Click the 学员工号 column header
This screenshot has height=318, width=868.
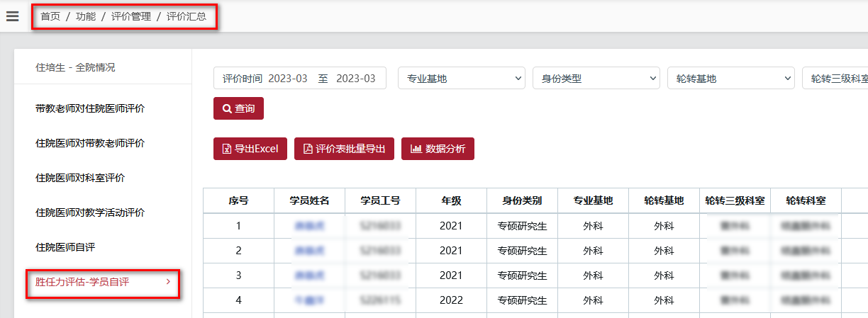[380, 200]
